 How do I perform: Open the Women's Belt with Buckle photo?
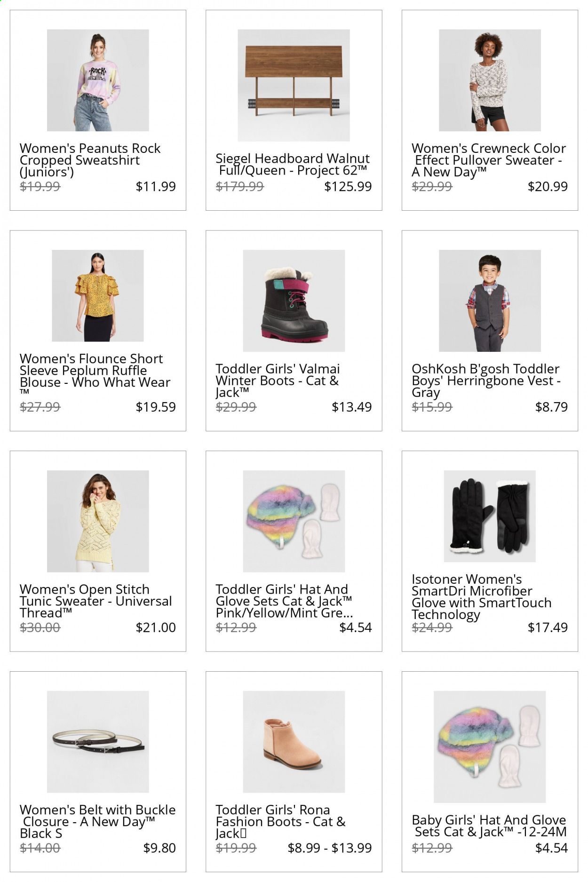(98, 742)
